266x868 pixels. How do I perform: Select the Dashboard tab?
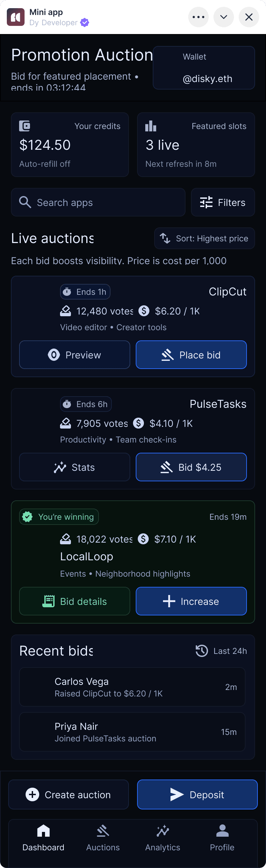[x=43, y=837]
